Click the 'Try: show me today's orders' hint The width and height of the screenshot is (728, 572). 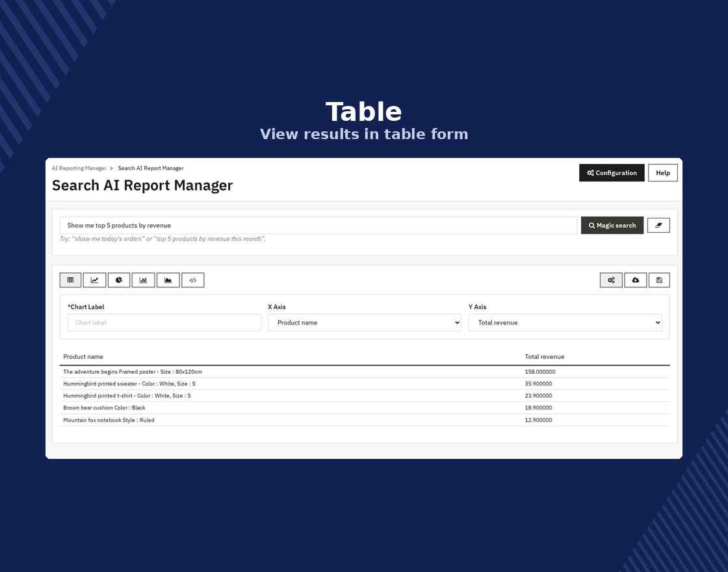tap(162, 239)
